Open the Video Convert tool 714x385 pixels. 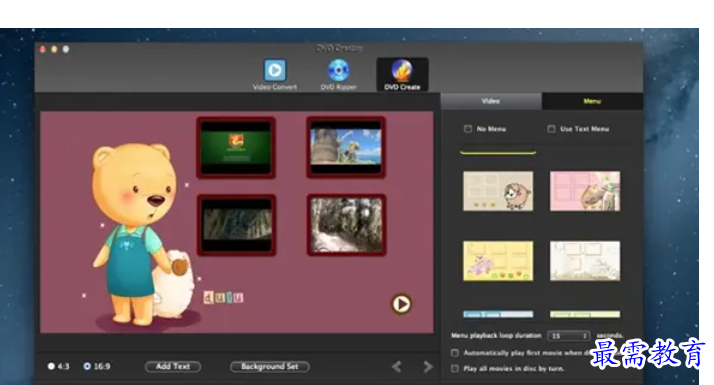pyautogui.click(x=275, y=75)
